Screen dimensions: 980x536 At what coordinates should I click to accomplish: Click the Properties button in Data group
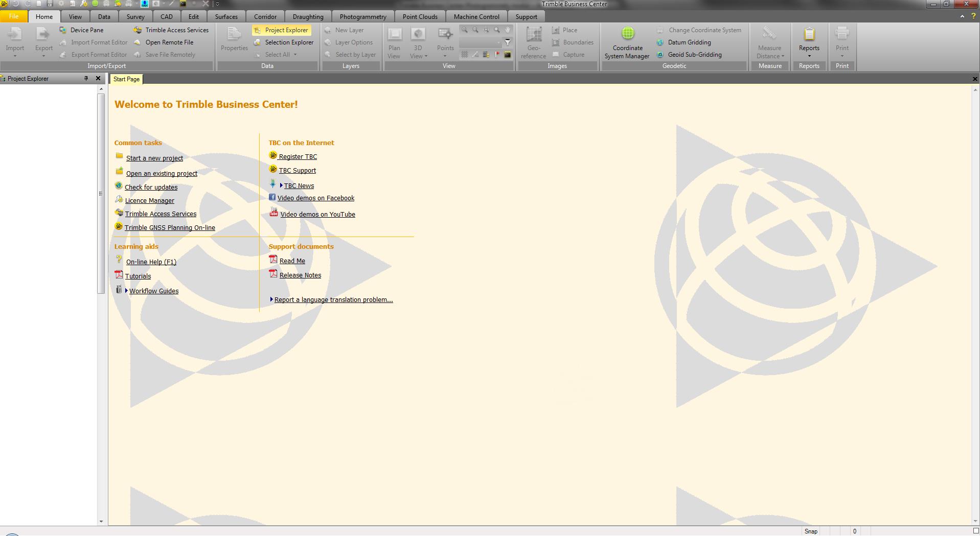coord(234,40)
